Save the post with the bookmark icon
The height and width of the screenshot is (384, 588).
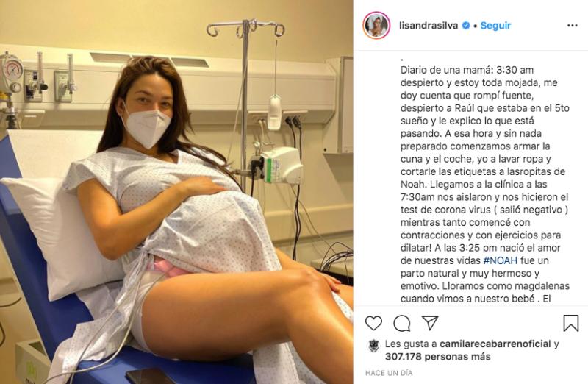tap(571, 323)
